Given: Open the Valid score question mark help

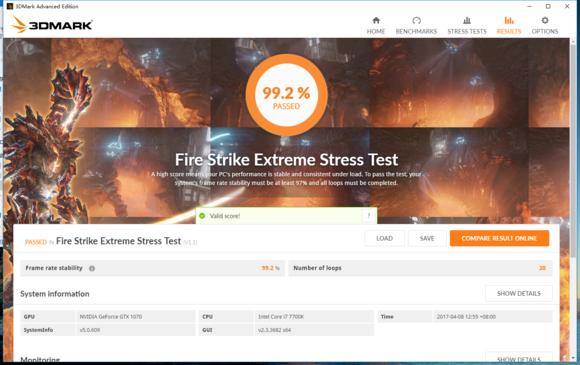Looking at the screenshot, I should pyautogui.click(x=368, y=216).
